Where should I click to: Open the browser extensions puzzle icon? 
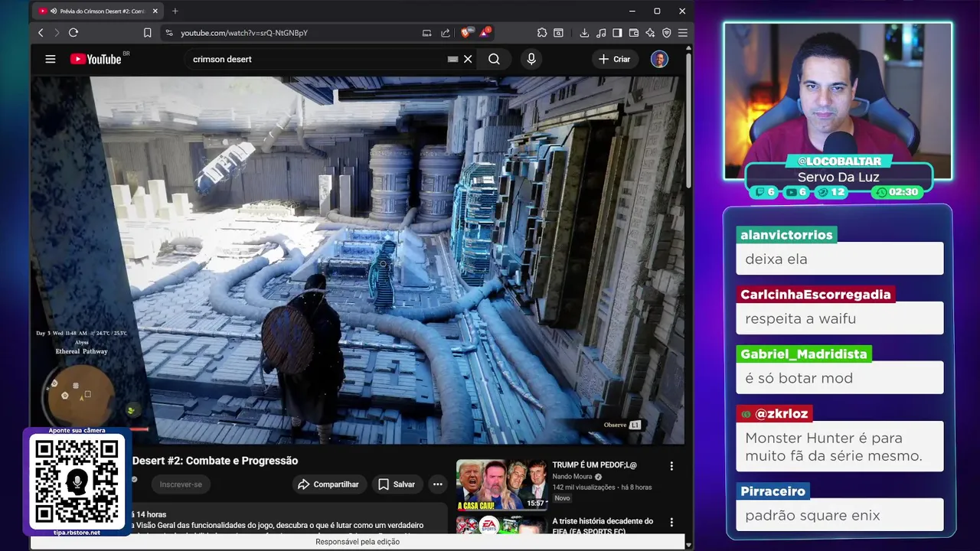click(542, 33)
